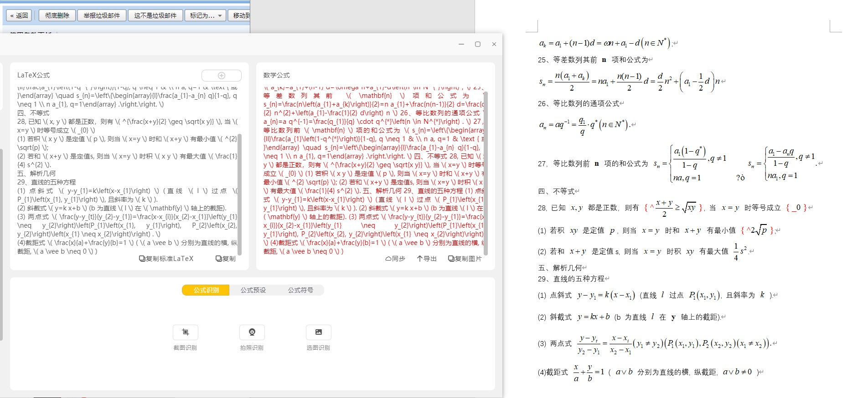
Task: Click the plus icon button beside LaTeX公式
Action: click(222, 76)
